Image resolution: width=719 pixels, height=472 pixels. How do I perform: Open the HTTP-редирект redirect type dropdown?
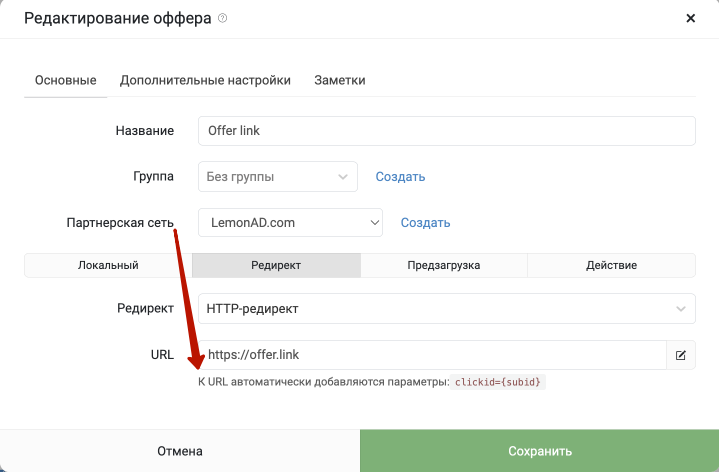pos(447,309)
